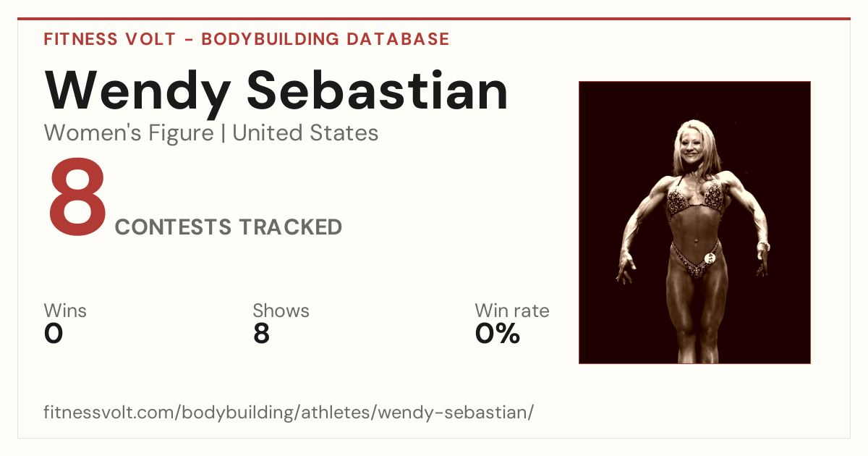Click the Win rate label

pyautogui.click(x=512, y=311)
